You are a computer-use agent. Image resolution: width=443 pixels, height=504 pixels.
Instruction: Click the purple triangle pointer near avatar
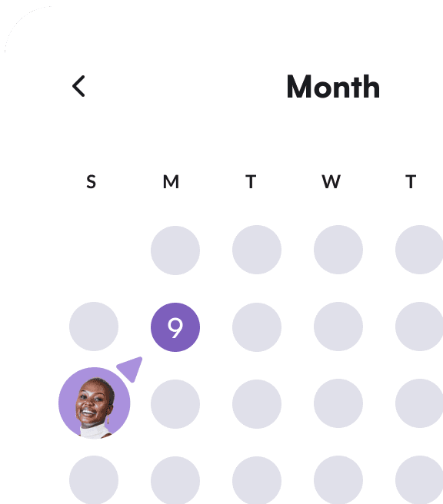[131, 369]
